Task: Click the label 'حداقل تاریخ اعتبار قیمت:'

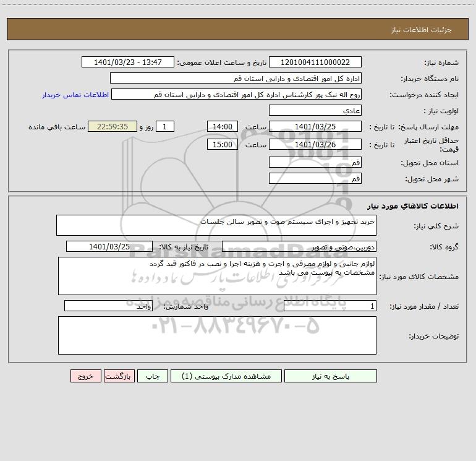Action: click(431, 145)
